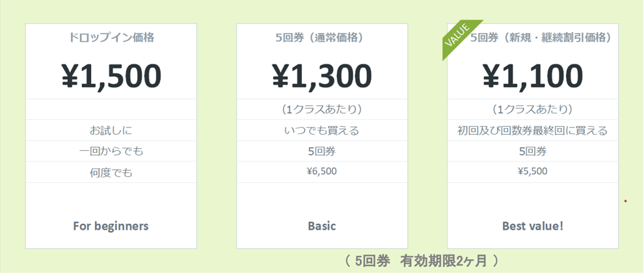Select the ドロップイン価格 card heading
The image size is (644, 274).
pyautogui.click(x=111, y=38)
